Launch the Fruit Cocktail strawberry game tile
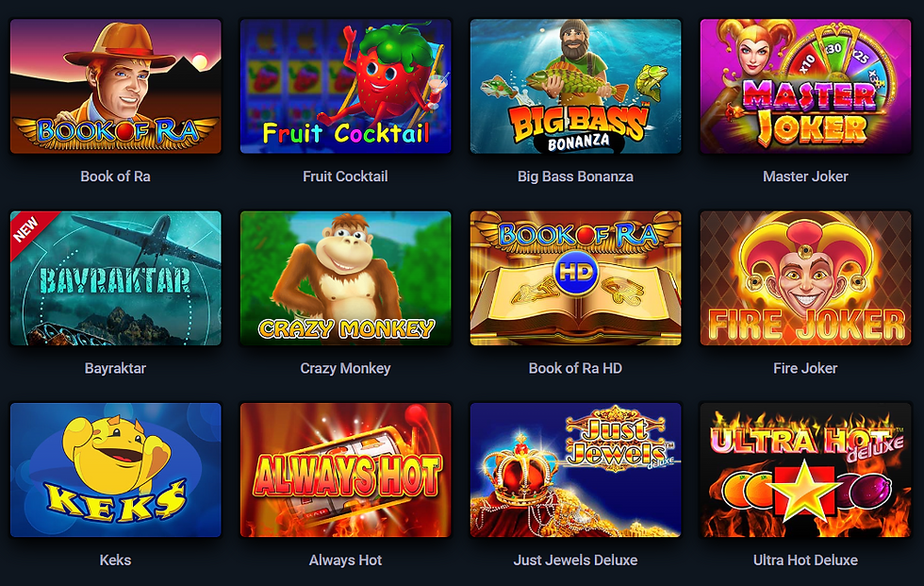The height and width of the screenshot is (586, 924). tap(345, 86)
